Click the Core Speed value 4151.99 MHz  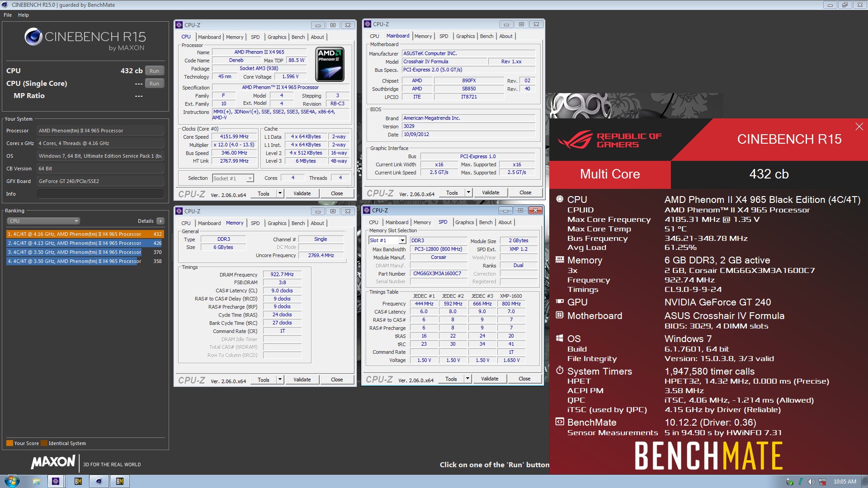[x=234, y=136]
